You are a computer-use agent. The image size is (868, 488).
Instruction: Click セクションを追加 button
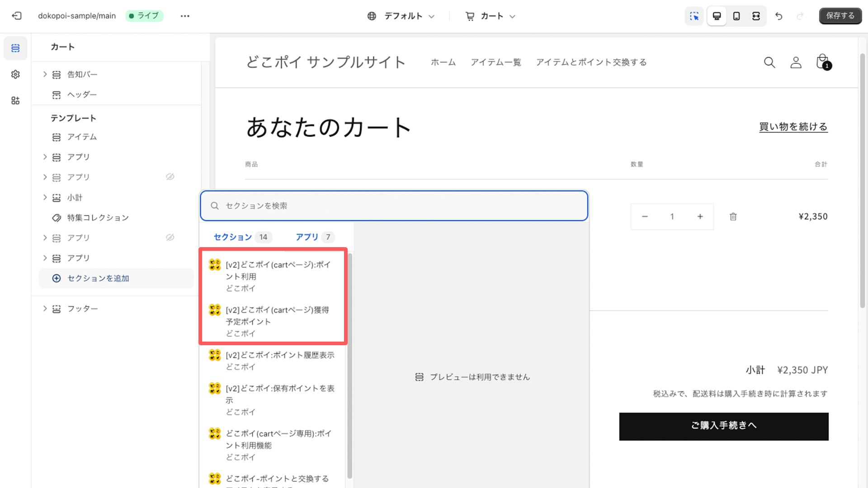point(116,278)
